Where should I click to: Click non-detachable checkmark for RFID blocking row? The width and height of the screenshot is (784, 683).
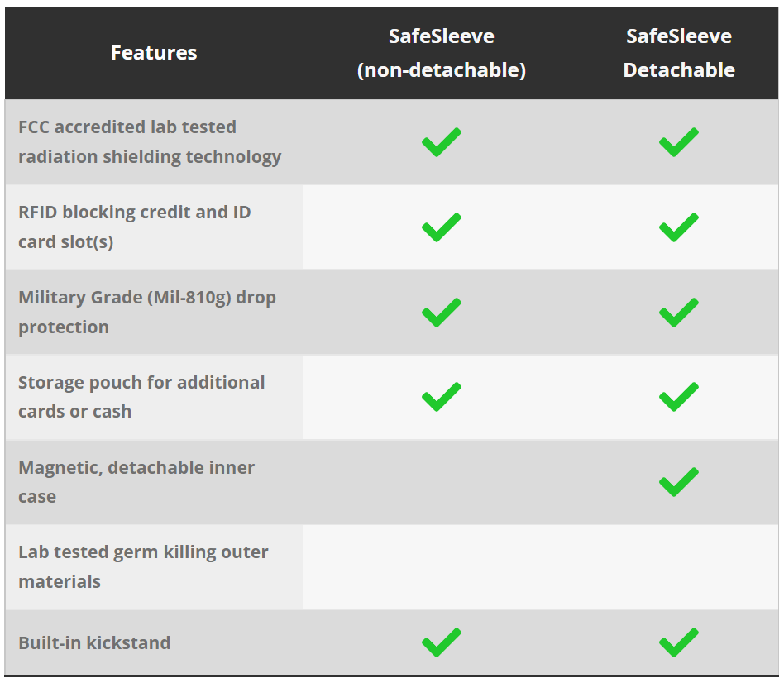[442, 227]
